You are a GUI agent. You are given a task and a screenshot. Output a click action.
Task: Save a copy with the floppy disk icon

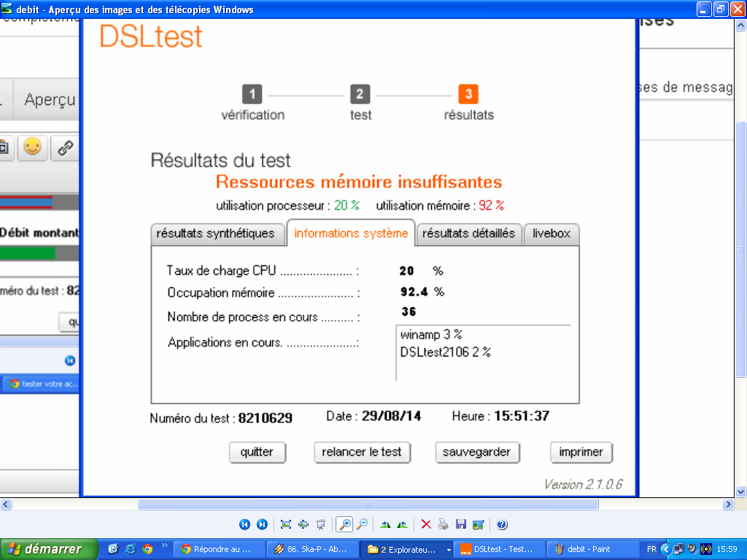click(x=460, y=524)
